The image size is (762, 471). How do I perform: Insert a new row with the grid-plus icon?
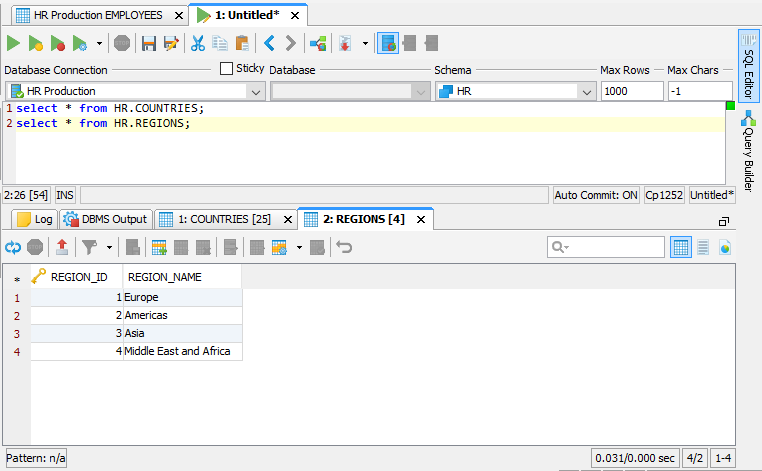pos(159,248)
